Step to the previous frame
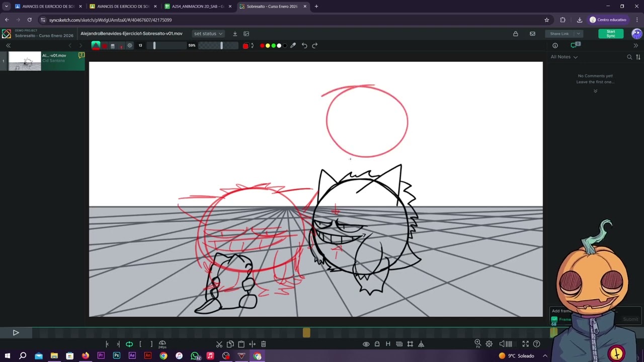The width and height of the screenshot is (644, 362). click(x=107, y=344)
